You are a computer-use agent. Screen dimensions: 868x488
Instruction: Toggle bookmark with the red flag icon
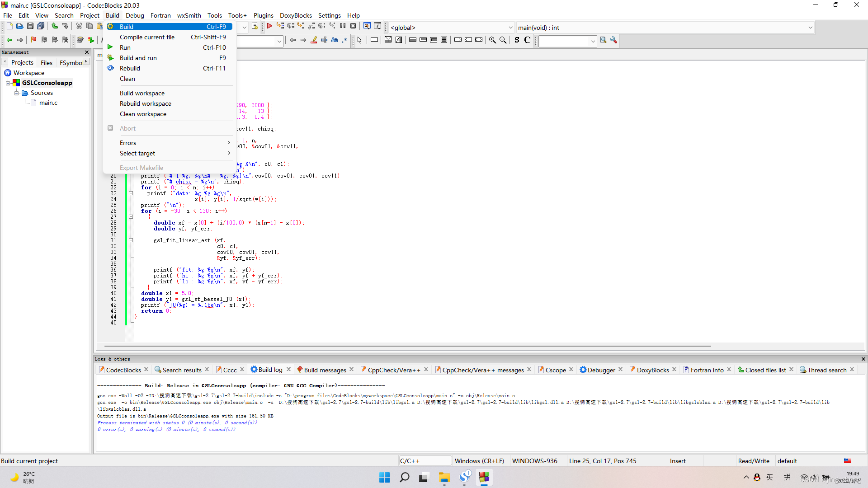click(33, 40)
